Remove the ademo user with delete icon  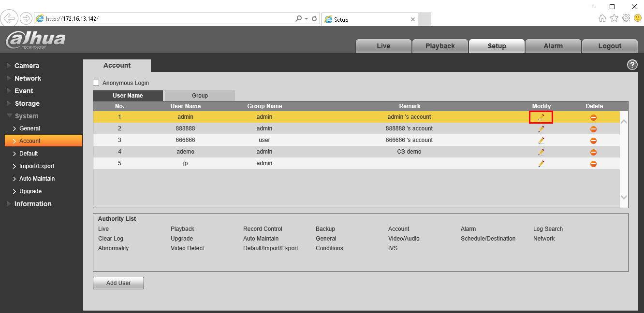593,152
